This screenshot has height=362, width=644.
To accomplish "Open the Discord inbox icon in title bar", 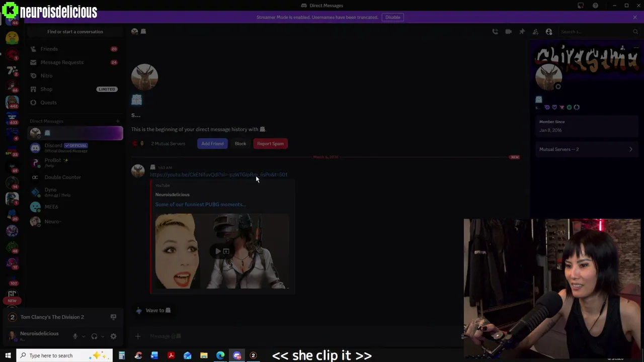I will click(581, 6).
